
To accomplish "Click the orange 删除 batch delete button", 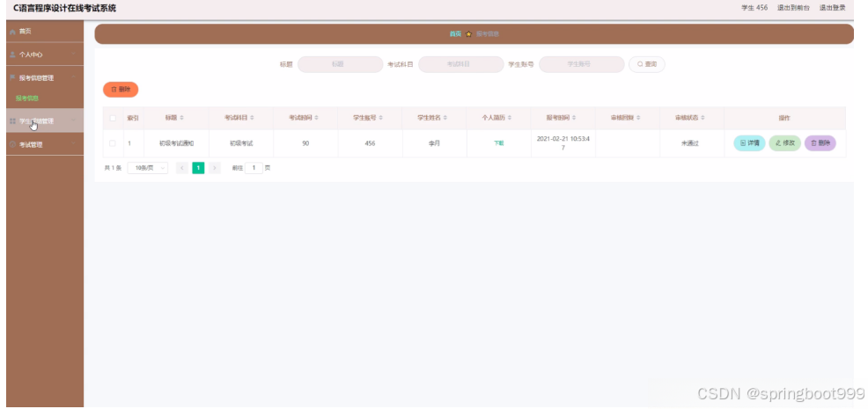I will pyautogui.click(x=121, y=90).
